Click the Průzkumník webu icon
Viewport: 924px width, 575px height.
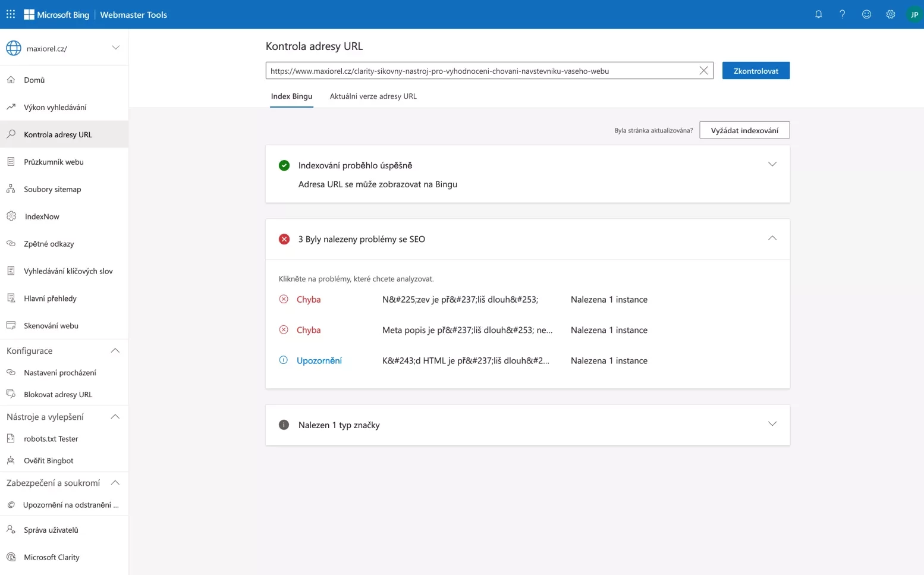point(11,162)
